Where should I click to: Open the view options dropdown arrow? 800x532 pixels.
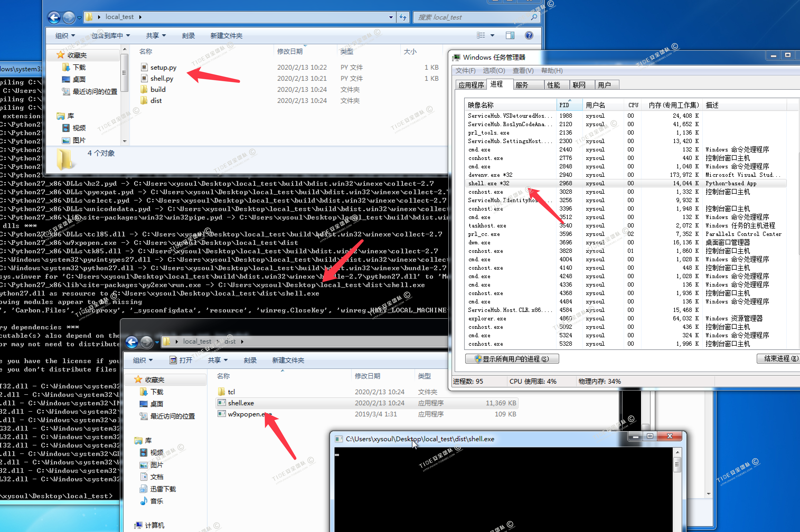point(492,35)
